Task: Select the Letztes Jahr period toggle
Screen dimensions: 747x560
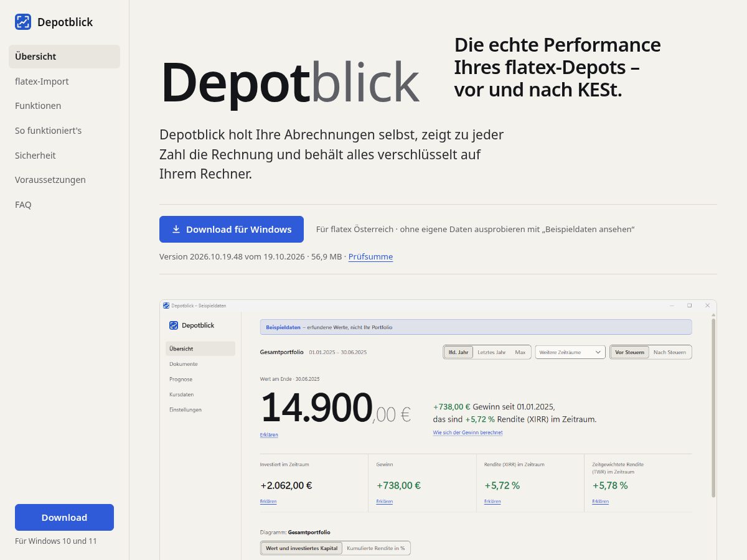Action: pyautogui.click(x=492, y=352)
